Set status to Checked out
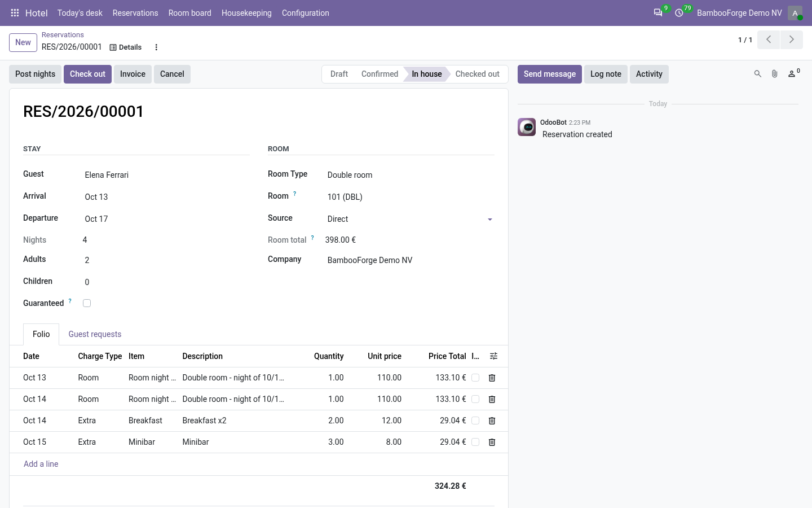Image resolution: width=812 pixels, height=508 pixels. 478,74
